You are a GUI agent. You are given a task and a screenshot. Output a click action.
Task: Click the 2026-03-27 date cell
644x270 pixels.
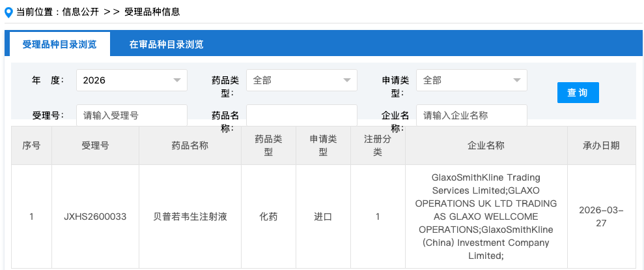(601, 217)
